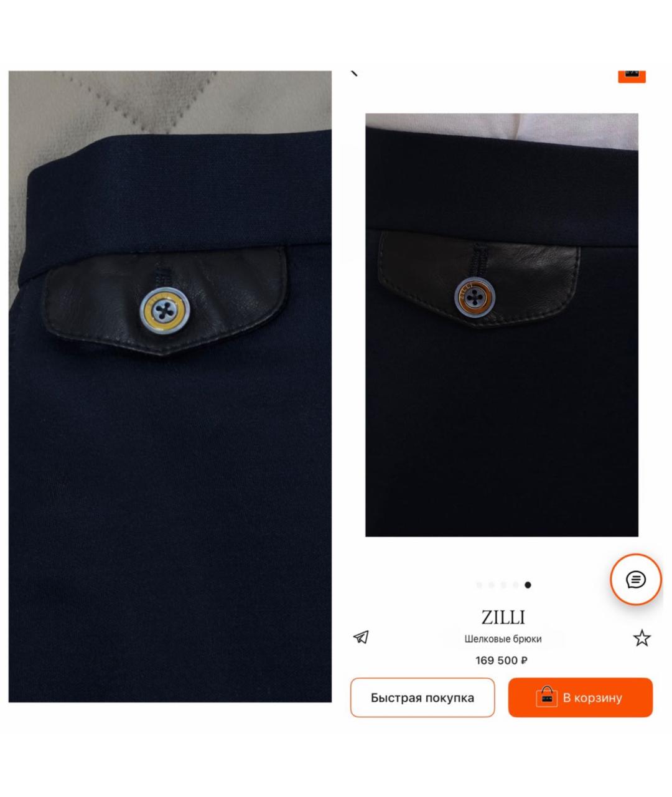Tap the shopping bag icon in the cart button
Viewport: 672px width, 797px height.
pyautogui.click(x=546, y=697)
